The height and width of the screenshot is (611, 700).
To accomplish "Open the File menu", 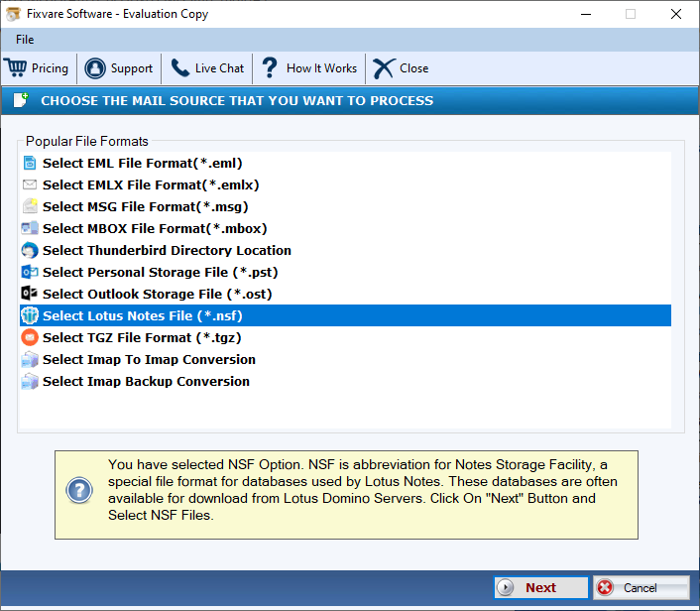I will coord(25,40).
